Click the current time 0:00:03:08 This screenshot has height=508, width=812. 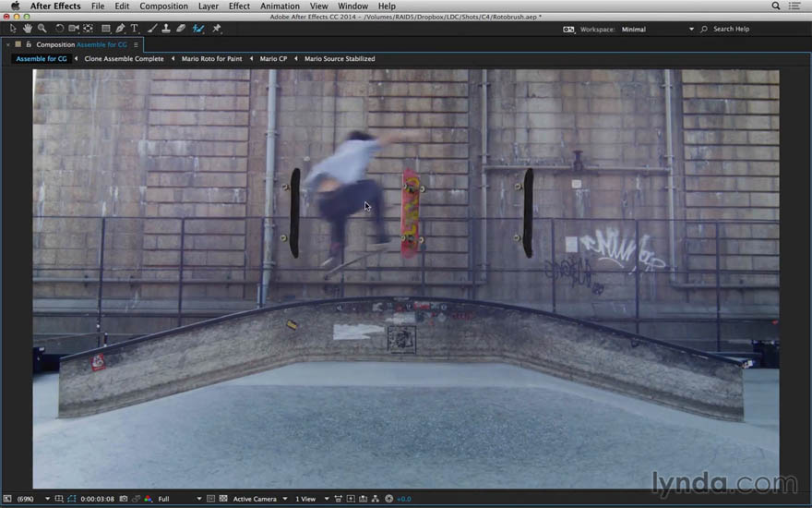pyautogui.click(x=98, y=499)
